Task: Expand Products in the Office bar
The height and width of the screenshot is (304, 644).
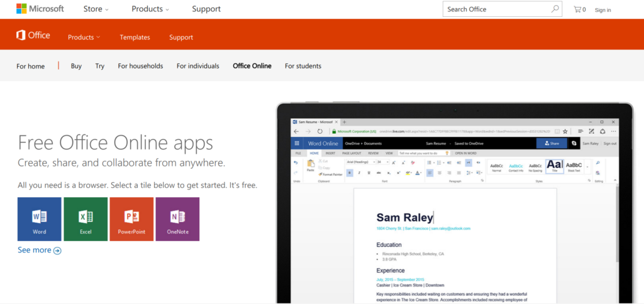Action: tap(84, 37)
